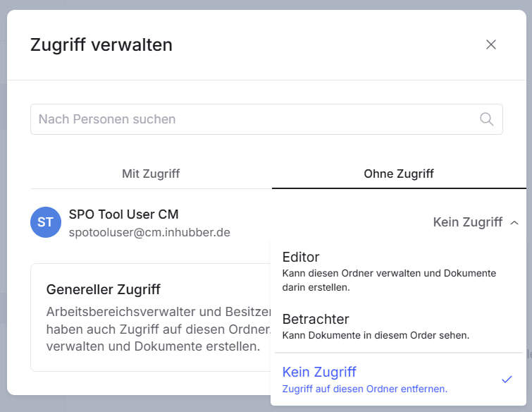Image resolution: width=532 pixels, height=412 pixels.
Task: Collapse the permission menu with the chevron arrow
Action: point(514,222)
